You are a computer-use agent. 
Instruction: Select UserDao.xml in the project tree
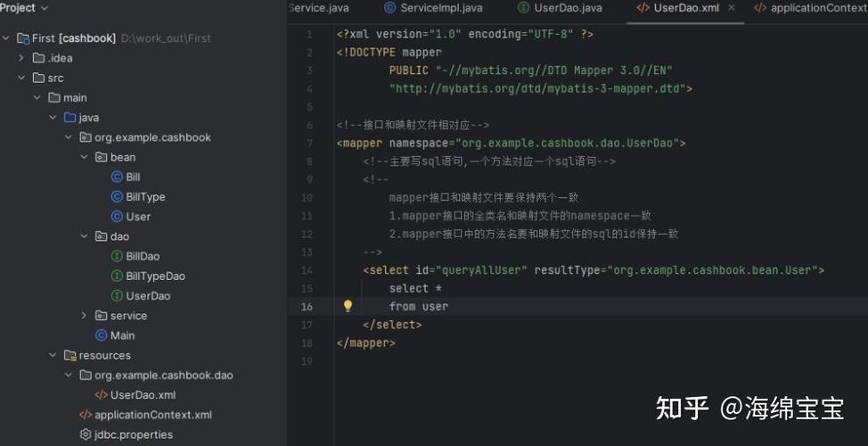(x=143, y=395)
